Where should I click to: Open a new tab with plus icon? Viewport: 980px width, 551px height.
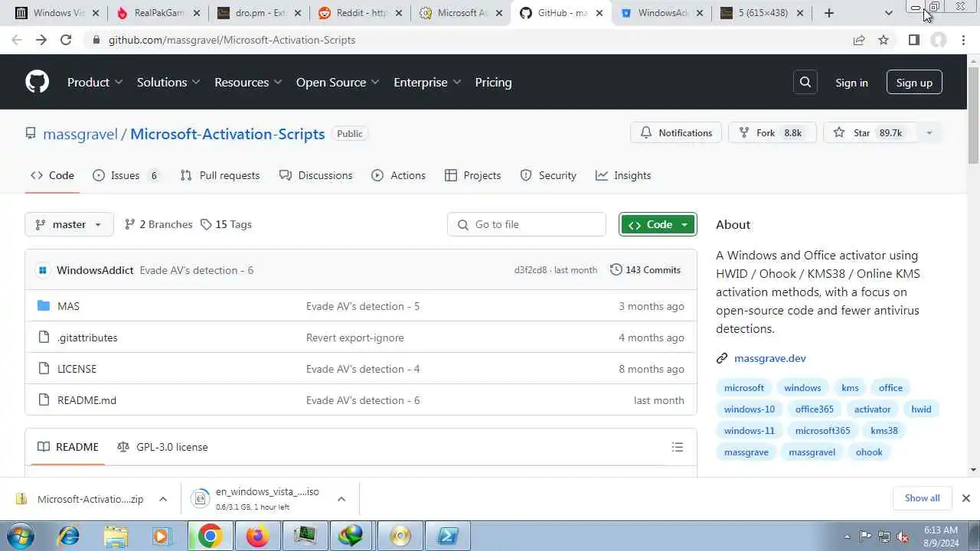829,13
